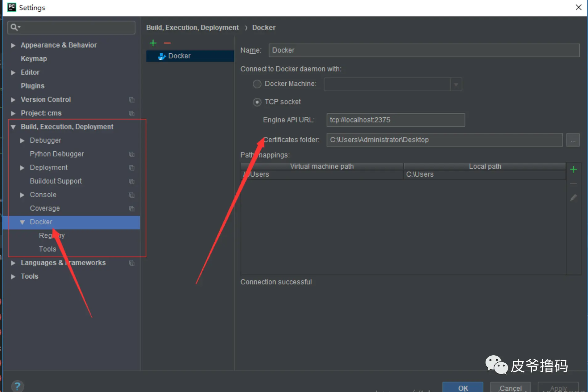
Task: Open Plugins settings
Action: [x=33, y=86]
